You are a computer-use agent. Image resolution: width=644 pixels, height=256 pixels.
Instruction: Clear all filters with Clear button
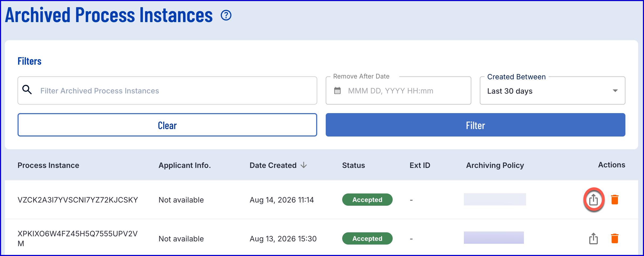(167, 125)
